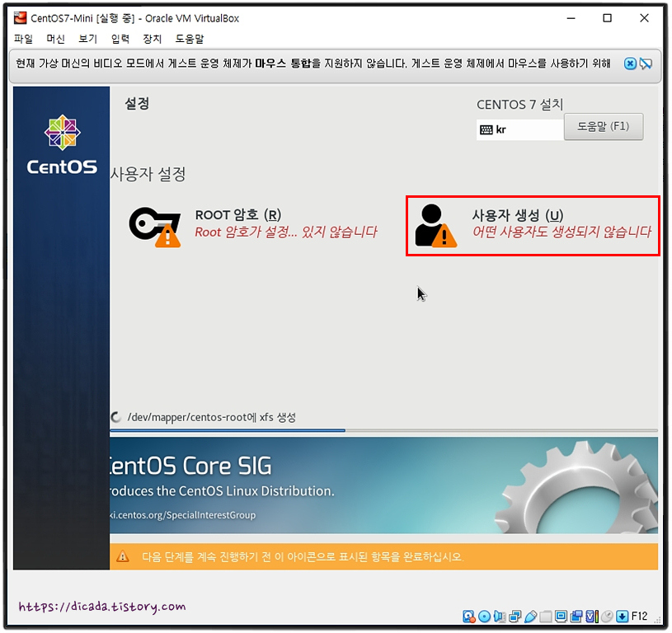
Task: Open network adapter indicator in status bar
Action: [x=515, y=617]
